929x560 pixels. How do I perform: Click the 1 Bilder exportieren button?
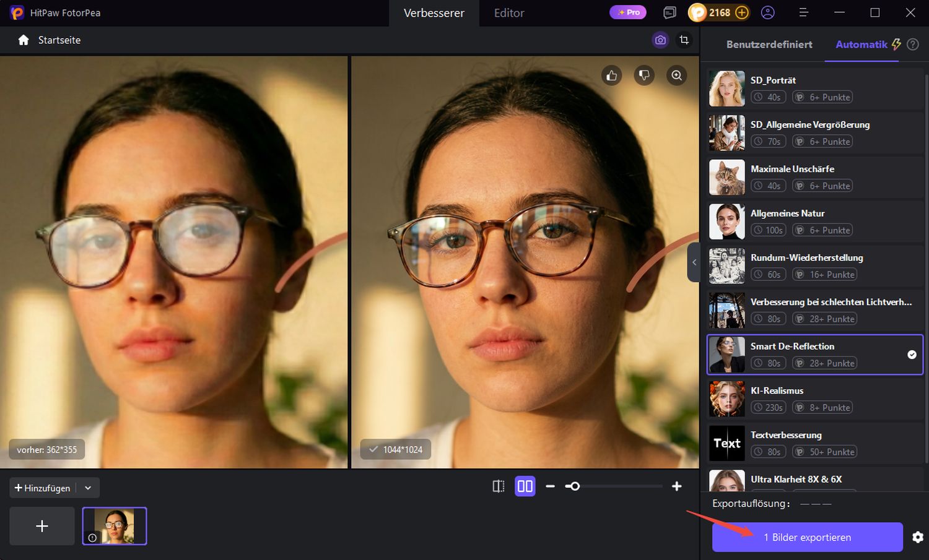point(808,537)
